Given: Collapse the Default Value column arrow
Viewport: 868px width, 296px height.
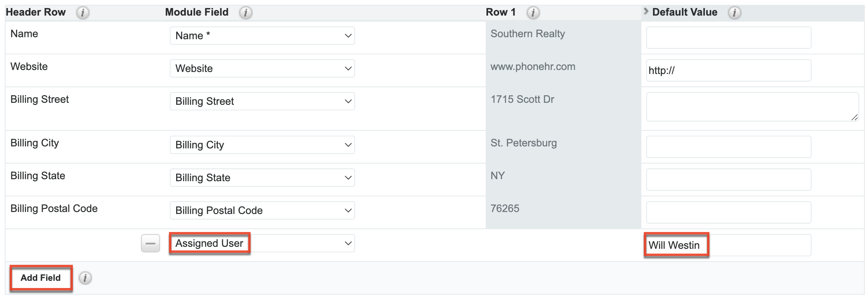Looking at the screenshot, I should pyautogui.click(x=645, y=12).
